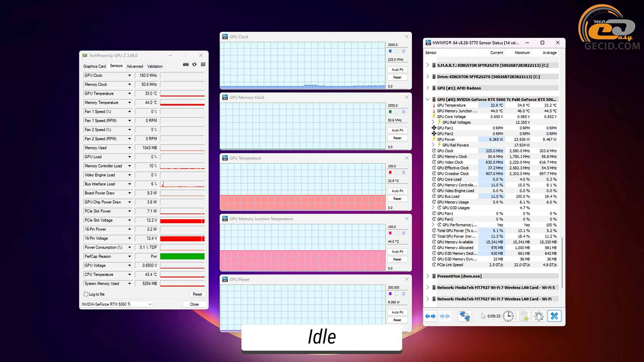Click the HWiNFO clock reset icon
This screenshot has height=362, width=644.
click(x=508, y=316)
